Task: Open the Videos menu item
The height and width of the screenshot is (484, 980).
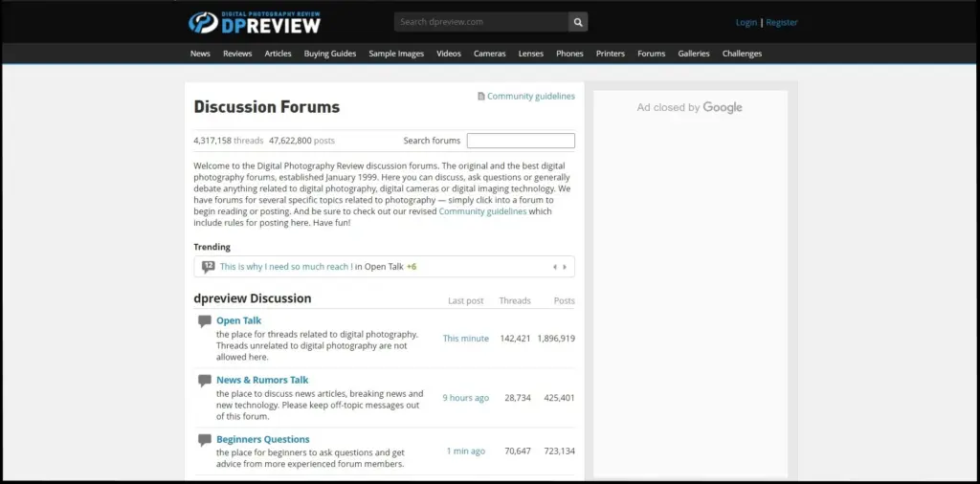Action: pyautogui.click(x=449, y=54)
